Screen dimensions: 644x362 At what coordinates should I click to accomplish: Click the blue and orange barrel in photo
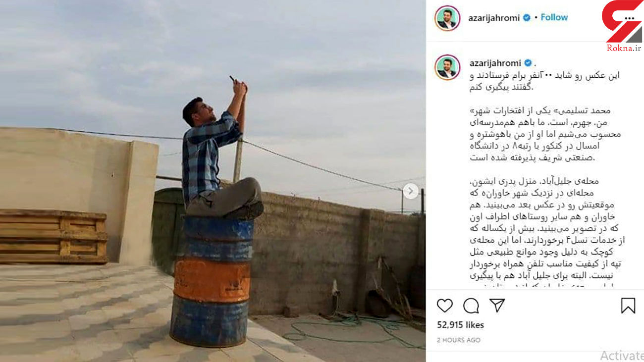click(212, 280)
